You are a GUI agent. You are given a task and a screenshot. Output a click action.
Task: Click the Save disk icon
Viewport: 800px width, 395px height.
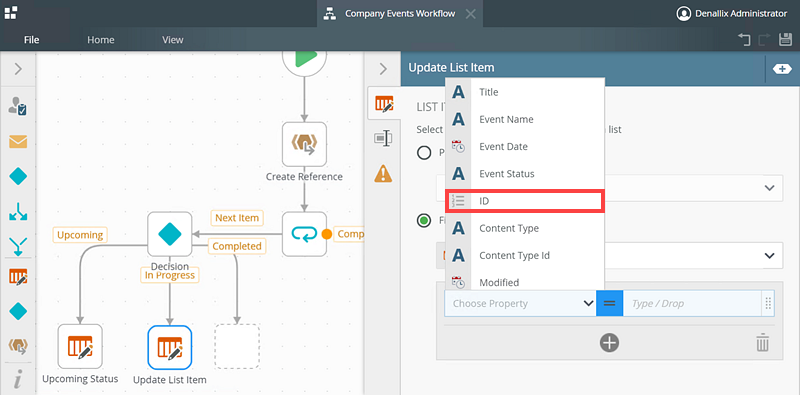(x=785, y=39)
